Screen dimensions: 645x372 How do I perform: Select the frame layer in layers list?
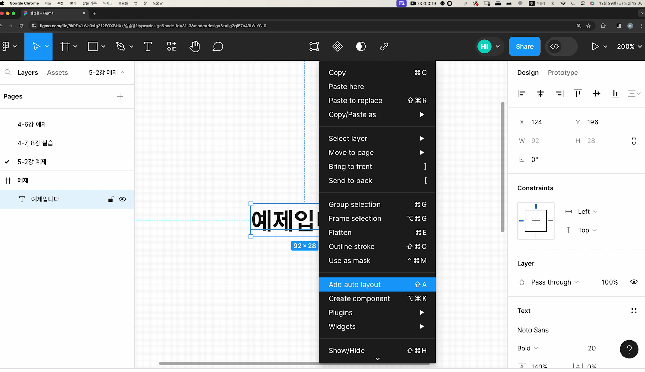pyautogui.click(x=67, y=180)
